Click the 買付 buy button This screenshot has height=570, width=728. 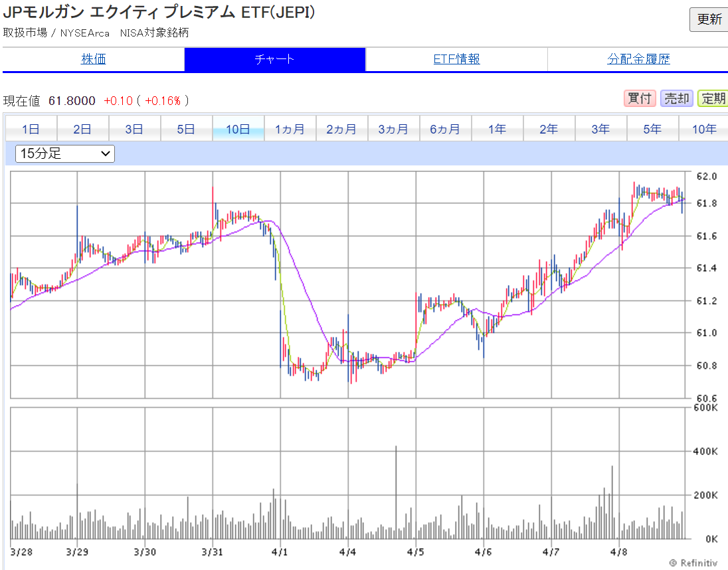(x=639, y=98)
